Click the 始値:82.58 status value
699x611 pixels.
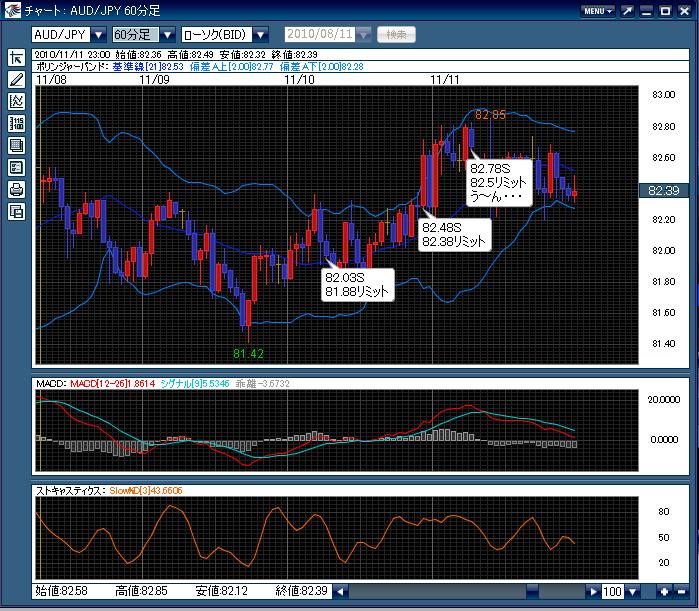(62, 591)
